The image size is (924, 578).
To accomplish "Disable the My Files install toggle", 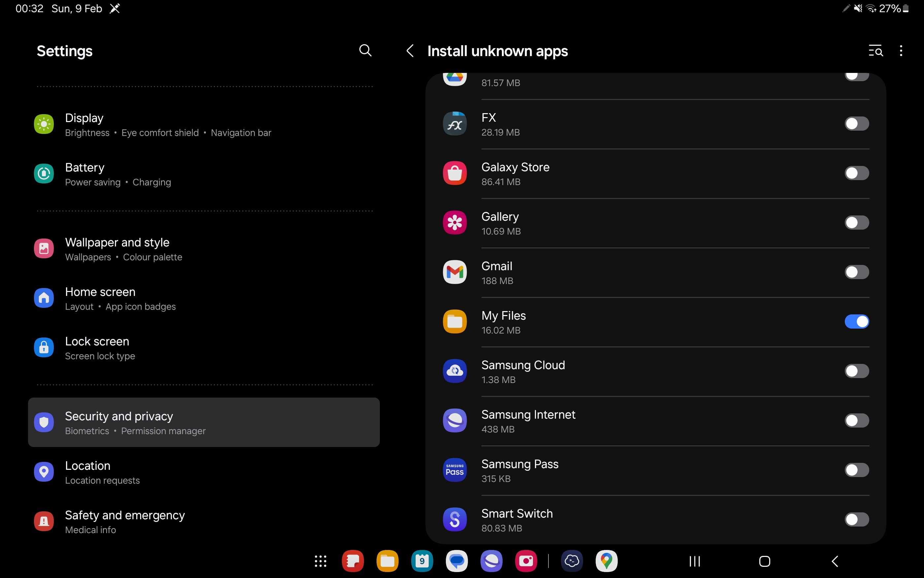I will 856,321.
